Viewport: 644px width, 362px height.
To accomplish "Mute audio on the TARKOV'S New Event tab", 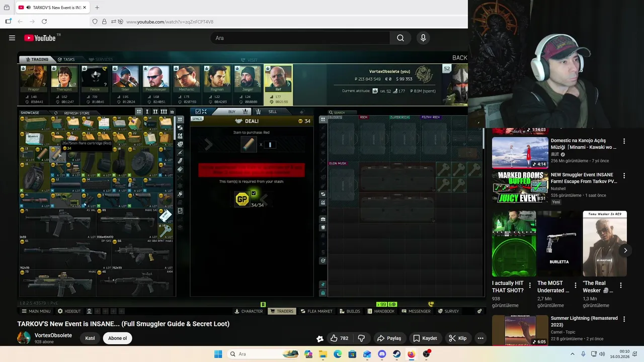I will pyautogui.click(x=28, y=8).
